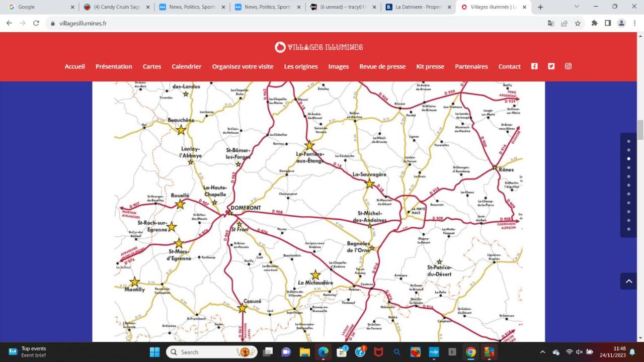Open the Organisez votre visite link
The image size is (644, 362).
pos(243,66)
